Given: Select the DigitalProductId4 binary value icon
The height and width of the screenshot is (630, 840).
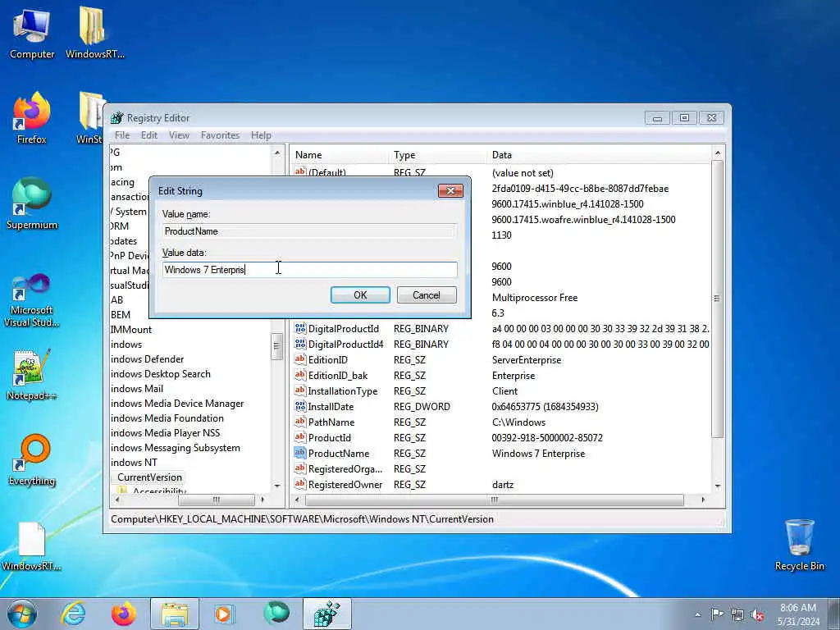Looking at the screenshot, I should [300, 344].
